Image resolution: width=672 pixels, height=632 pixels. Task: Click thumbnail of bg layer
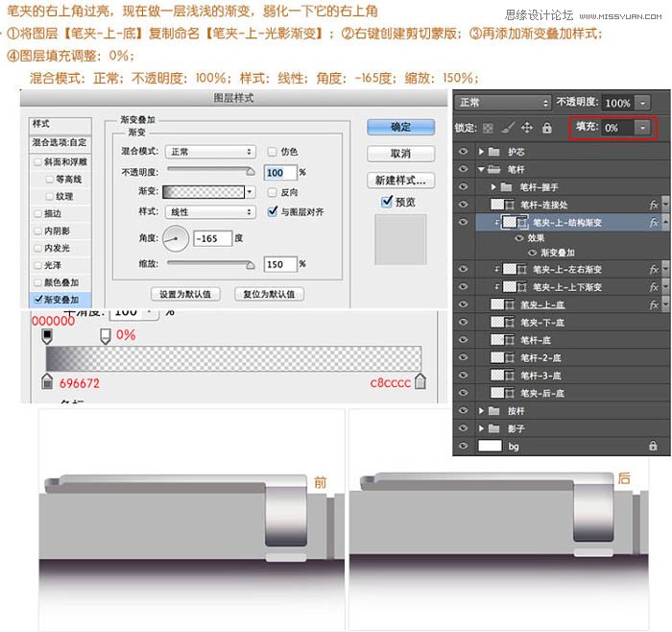(490, 446)
